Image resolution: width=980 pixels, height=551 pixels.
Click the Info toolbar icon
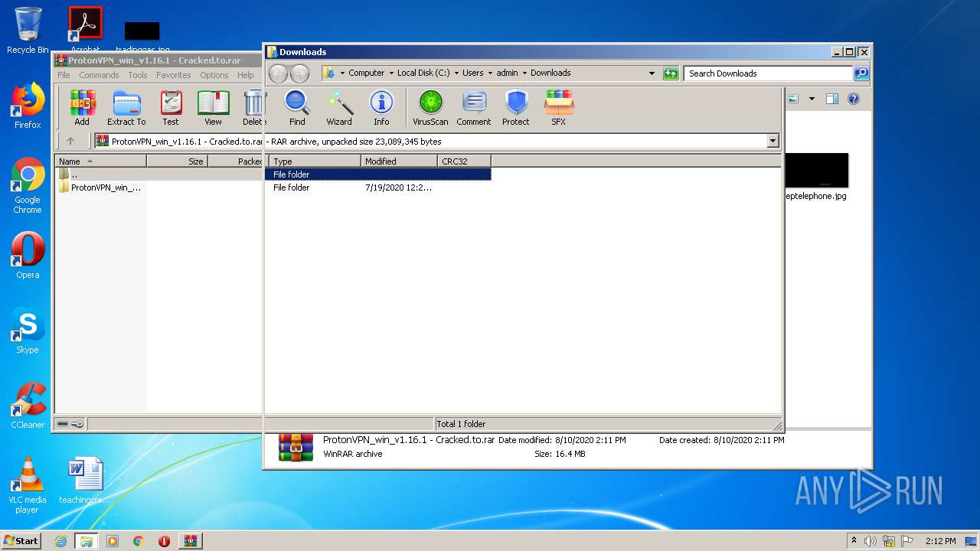pos(381,107)
